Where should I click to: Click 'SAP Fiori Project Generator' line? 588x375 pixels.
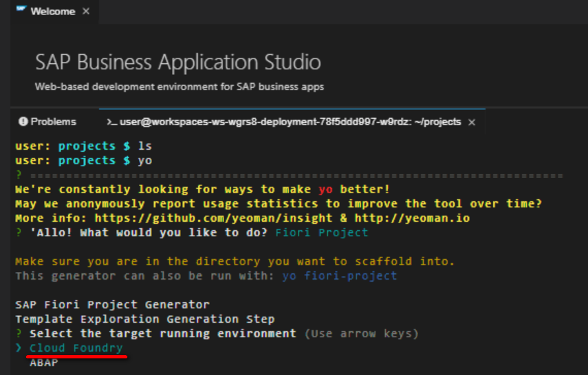(x=113, y=304)
